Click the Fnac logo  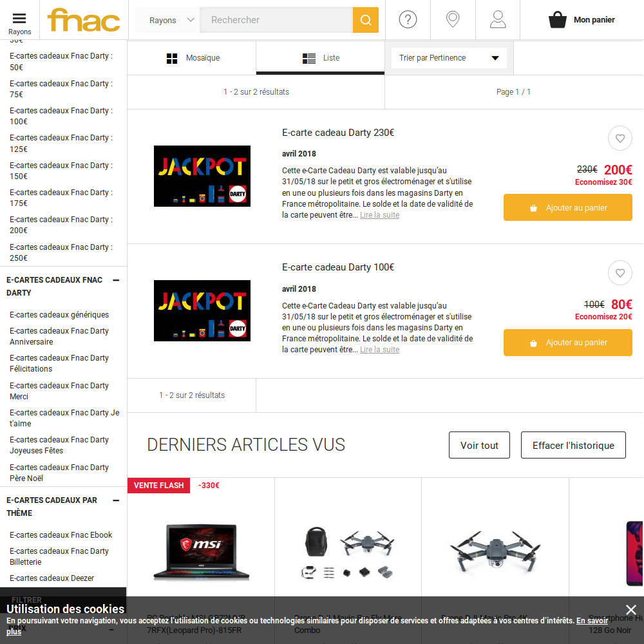84,20
